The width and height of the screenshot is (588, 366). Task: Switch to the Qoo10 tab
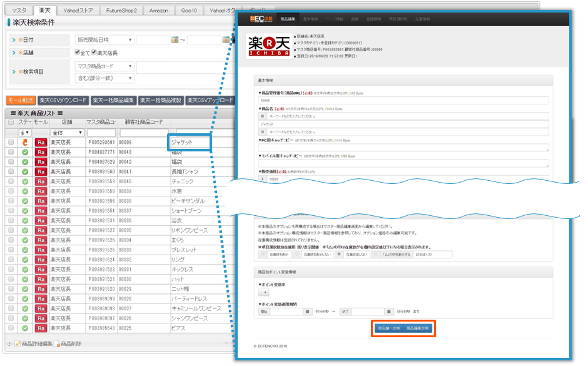pos(189,11)
